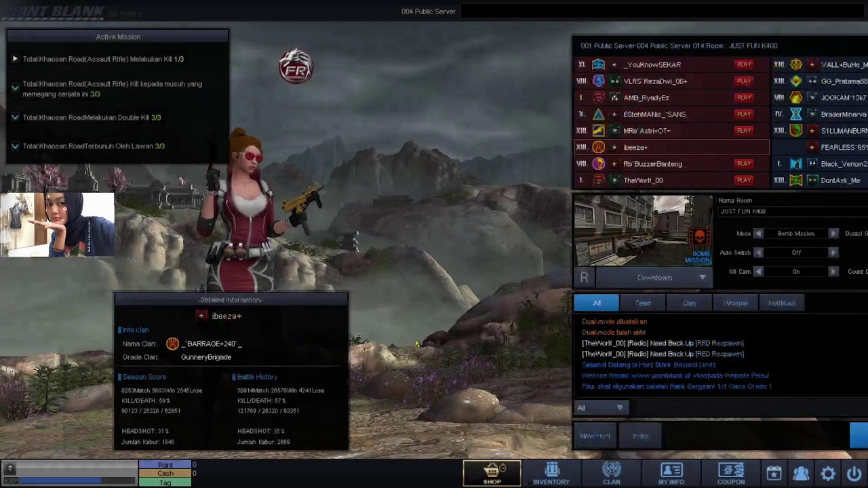868x488 pixels.
Task: Switch Mode to previous with left arrow
Action: (x=758, y=233)
